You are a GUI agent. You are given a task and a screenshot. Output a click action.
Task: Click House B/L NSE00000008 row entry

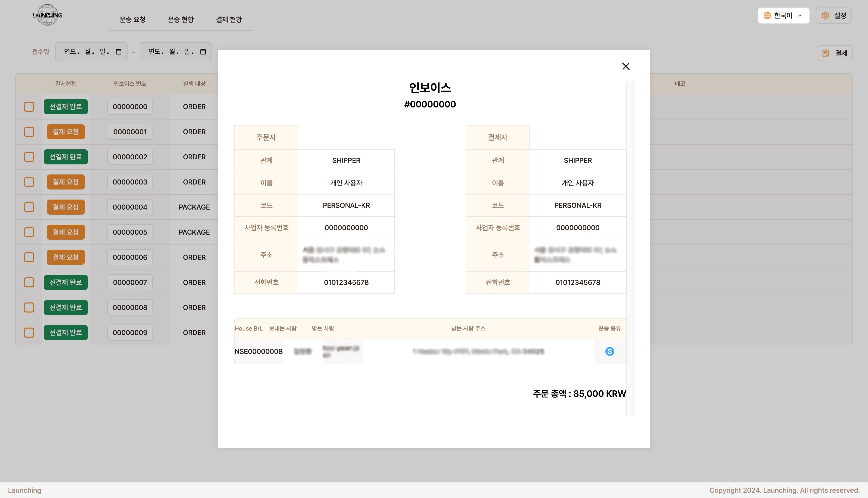(x=258, y=351)
